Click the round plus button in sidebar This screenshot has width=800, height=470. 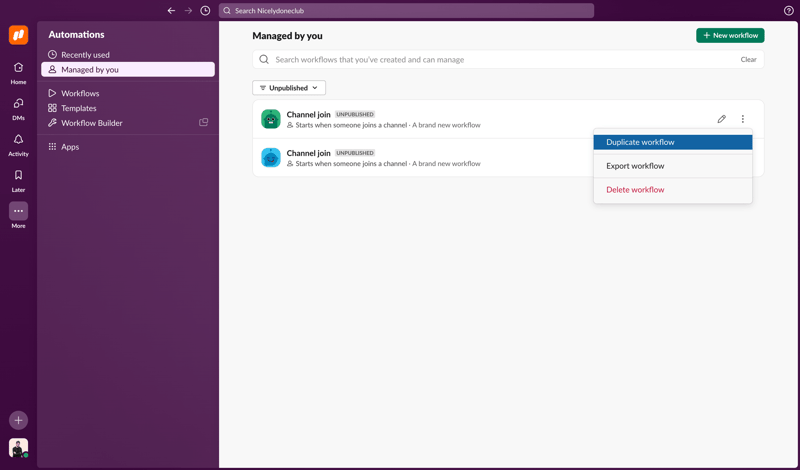18,420
